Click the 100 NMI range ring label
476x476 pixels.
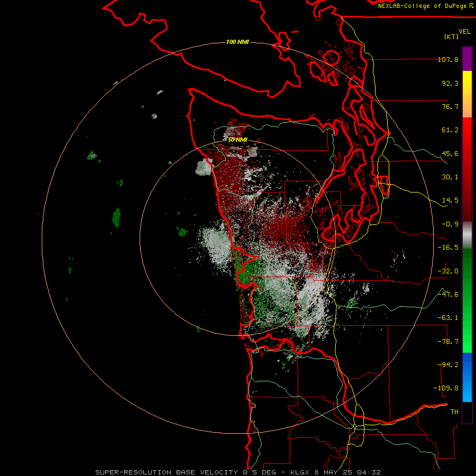tap(237, 42)
